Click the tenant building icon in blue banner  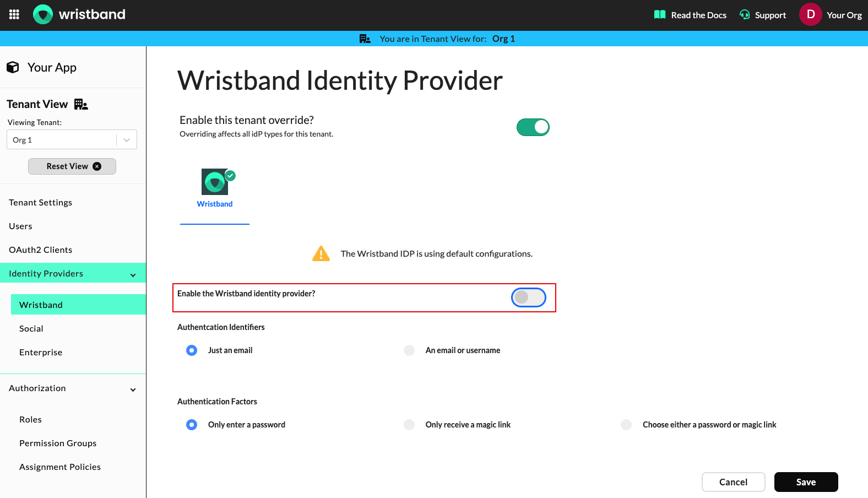click(x=365, y=39)
